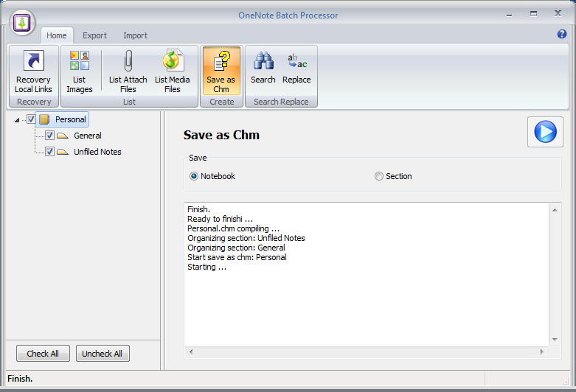576x392 pixels.
Task: Open the List Images tool
Action: (x=80, y=71)
